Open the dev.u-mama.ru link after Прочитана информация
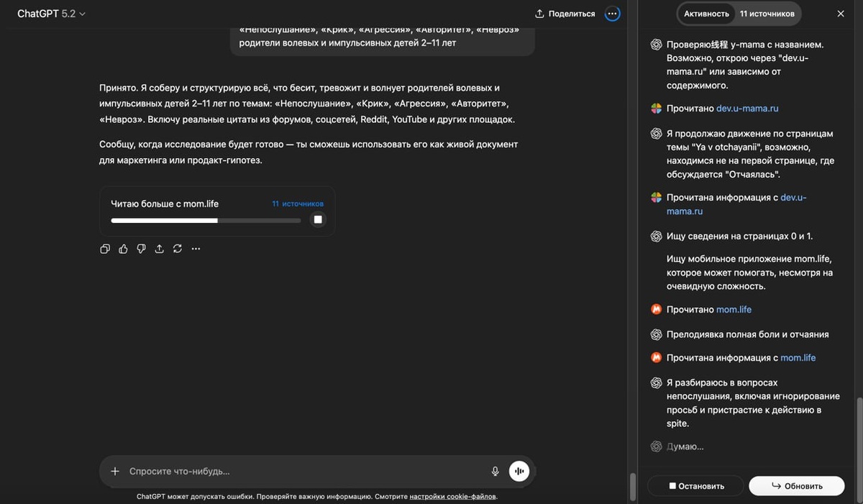 (736, 204)
